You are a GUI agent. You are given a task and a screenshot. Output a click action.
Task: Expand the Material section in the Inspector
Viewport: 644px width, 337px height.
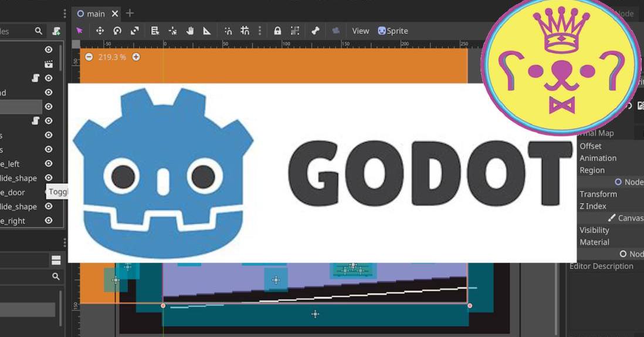594,242
